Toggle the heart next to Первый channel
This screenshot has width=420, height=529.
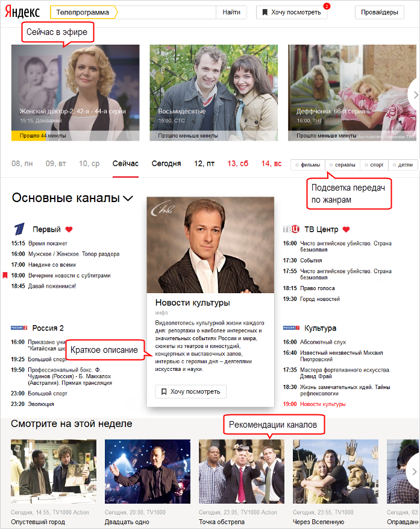click(69, 229)
